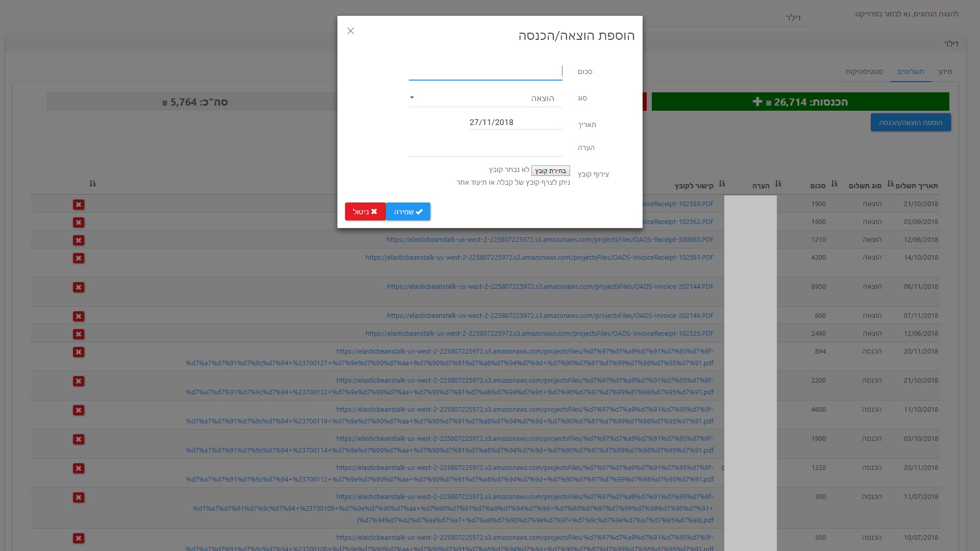The width and height of the screenshot is (980, 551).
Task: Click the sort icon above the delete column
Action: [93, 184]
